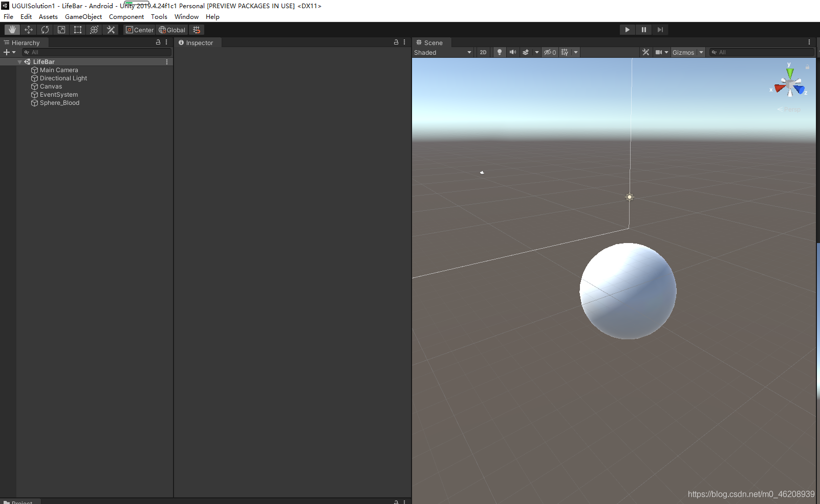Image resolution: width=820 pixels, height=504 pixels.
Task: Select Directional Light in Hierarchy
Action: click(63, 78)
